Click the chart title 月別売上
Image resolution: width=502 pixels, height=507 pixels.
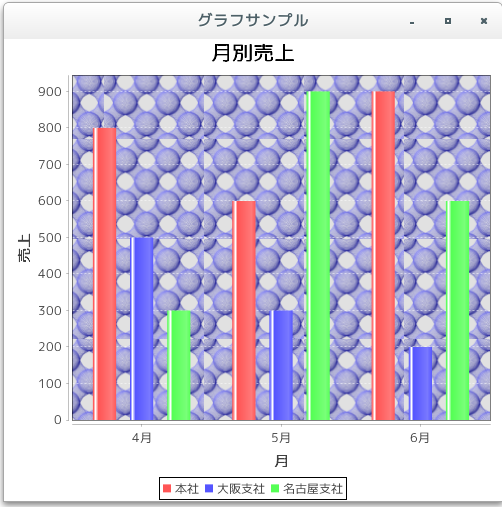click(x=253, y=53)
